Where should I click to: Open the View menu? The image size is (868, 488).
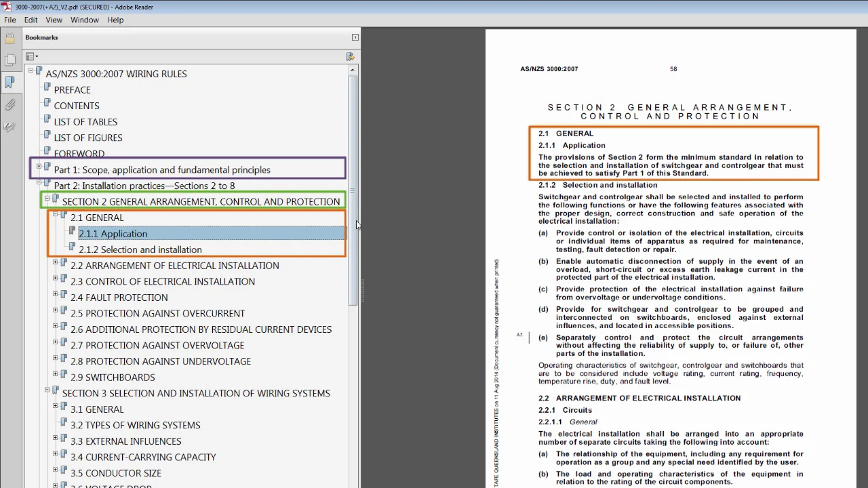(x=54, y=20)
